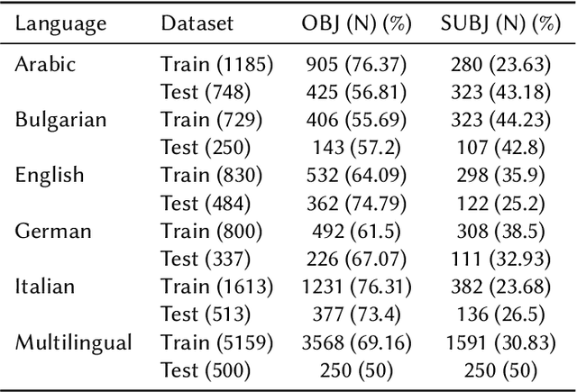Click the Arabic language row label

pos(44,62)
